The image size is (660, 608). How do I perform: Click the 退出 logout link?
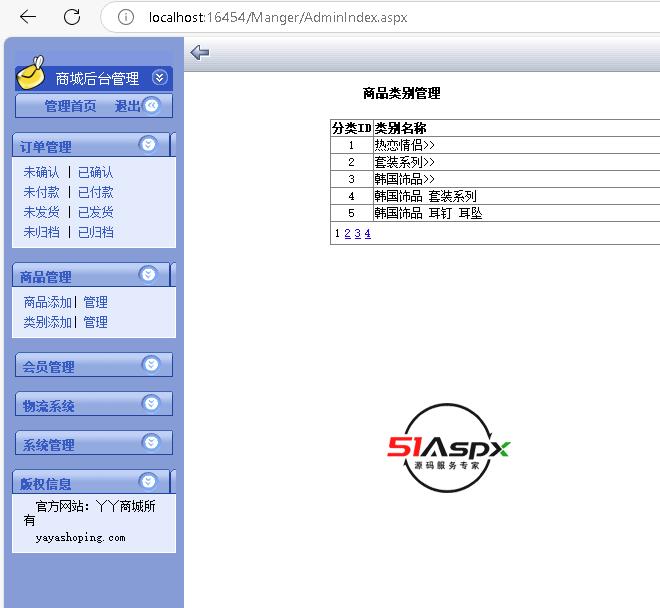coord(128,106)
